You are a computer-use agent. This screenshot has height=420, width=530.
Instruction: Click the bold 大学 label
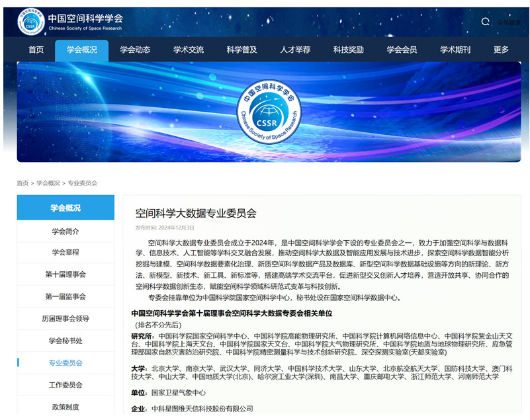pyautogui.click(x=138, y=368)
